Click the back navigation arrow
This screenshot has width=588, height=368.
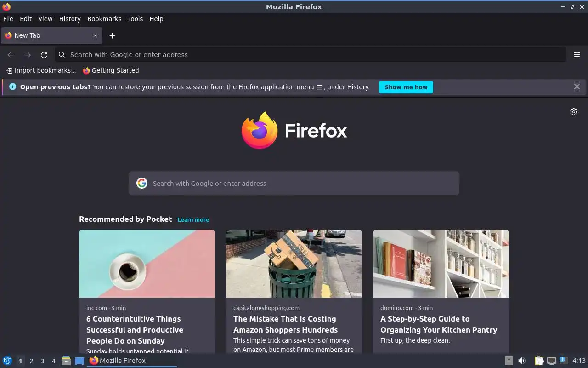11,55
